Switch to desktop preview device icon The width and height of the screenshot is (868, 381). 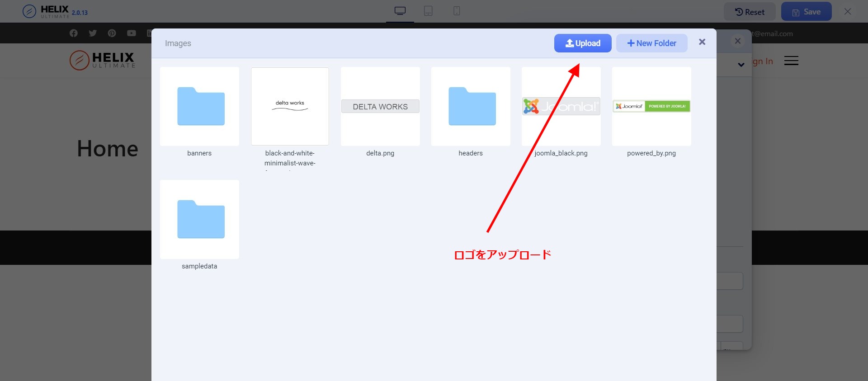[x=400, y=11]
